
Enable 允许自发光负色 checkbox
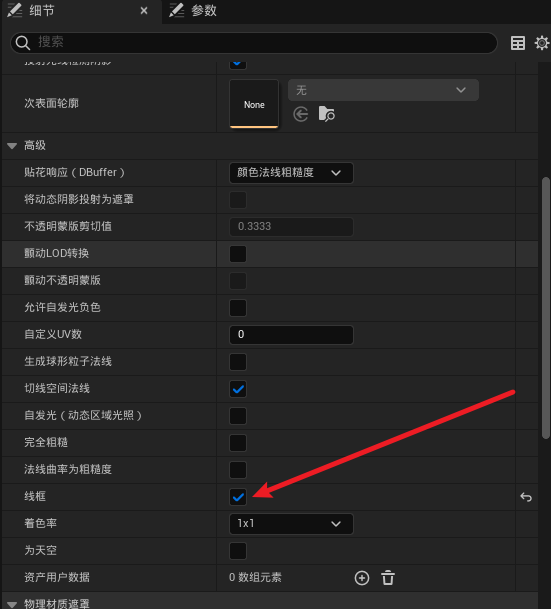click(238, 308)
